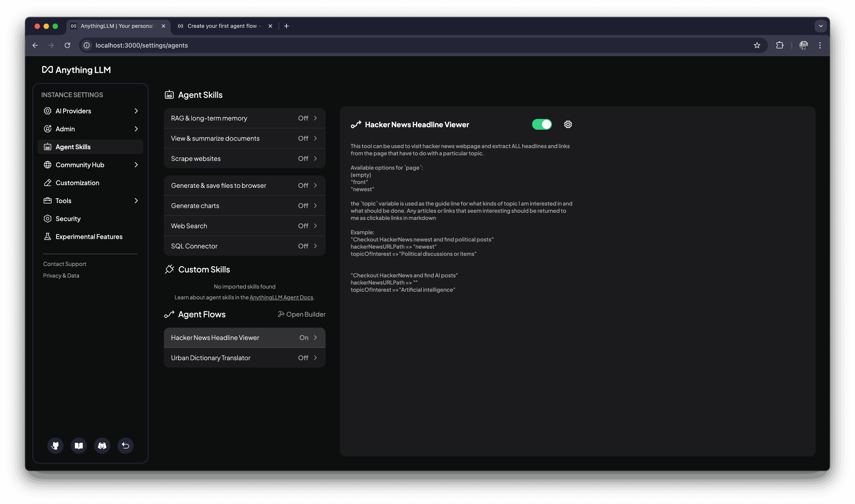Reload the page
855x504 pixels.
(x=67, y=45)
